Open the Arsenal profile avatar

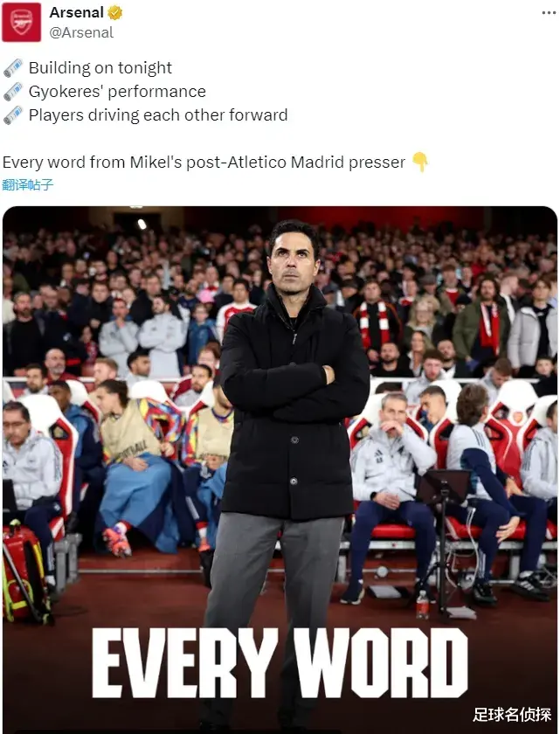pyautogui.click(x=21, y=22)
